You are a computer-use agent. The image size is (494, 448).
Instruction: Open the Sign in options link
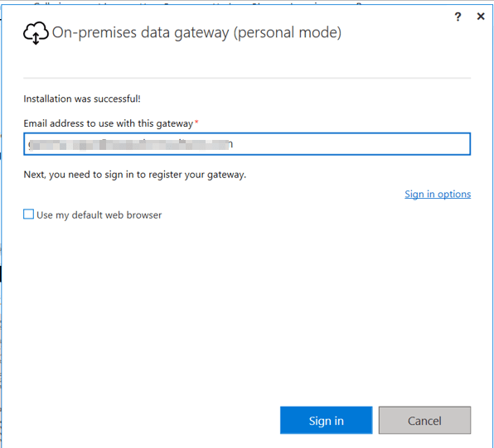[438, 194]
